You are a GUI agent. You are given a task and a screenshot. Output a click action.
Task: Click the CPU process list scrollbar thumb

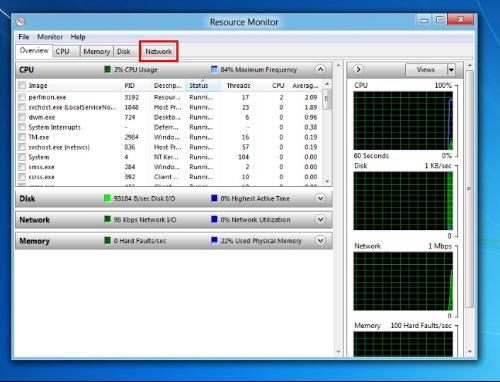327,98
